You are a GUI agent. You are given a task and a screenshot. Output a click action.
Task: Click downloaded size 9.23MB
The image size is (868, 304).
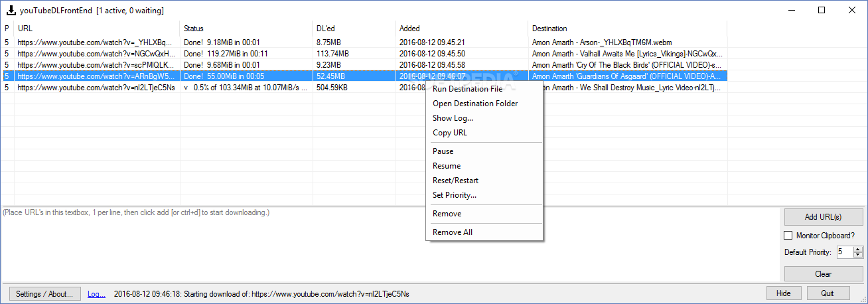click(x=328, y=65)
